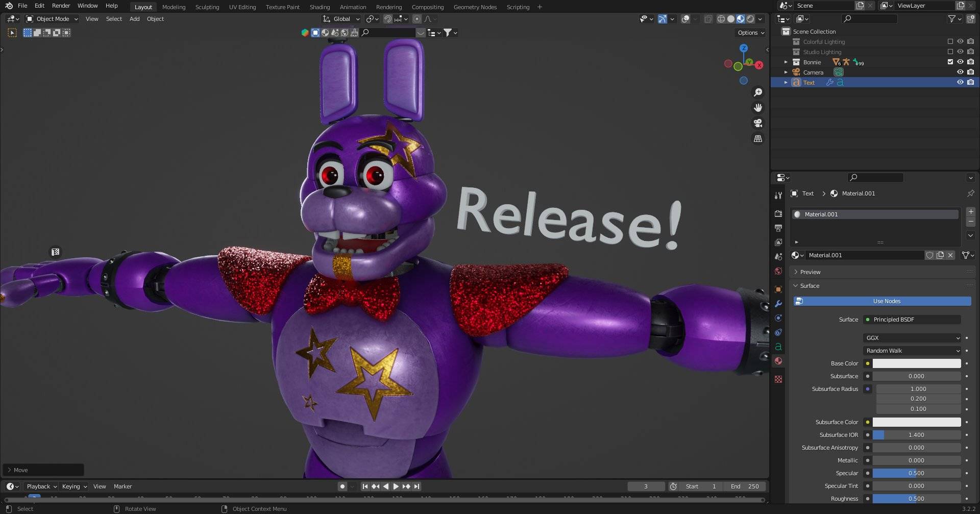Remove the material slot with the minus button

click(970, 222)
